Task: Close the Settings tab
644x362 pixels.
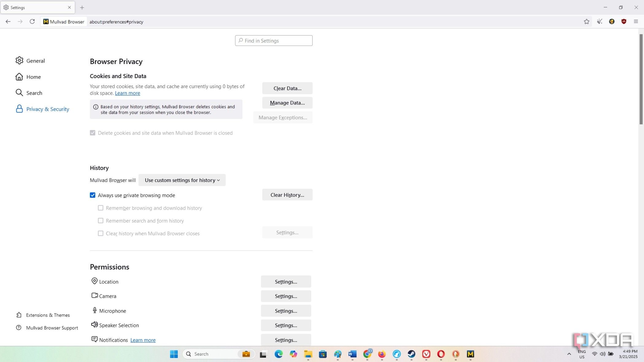Action: (x=69, y=7)
